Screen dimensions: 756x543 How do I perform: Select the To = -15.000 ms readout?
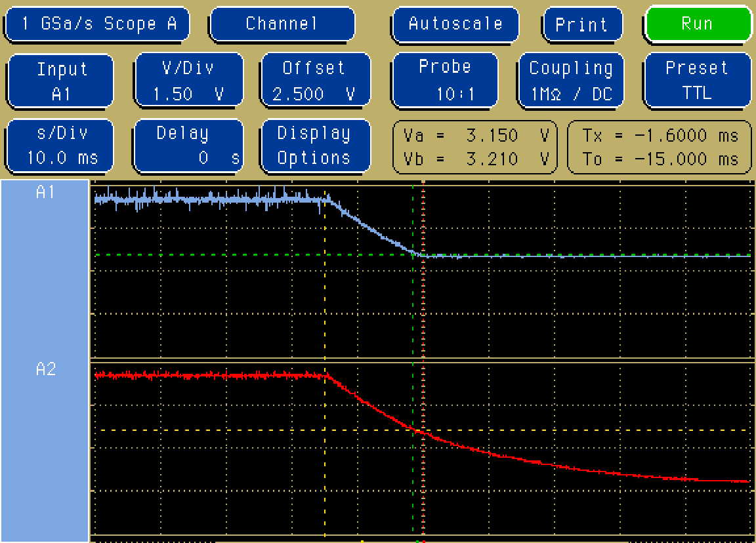(x=660, y=159)
